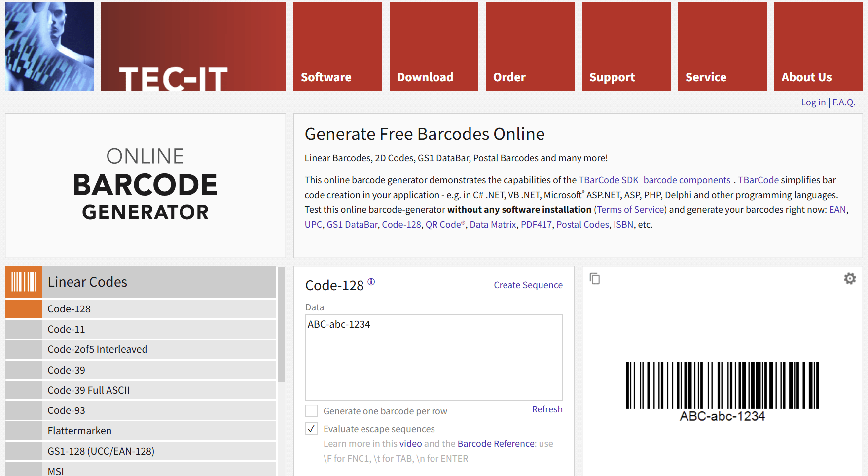The image size is (868, 476).
Task: Click the code list scrollbar
Action: pyautogui.click(x=282, y=324)
